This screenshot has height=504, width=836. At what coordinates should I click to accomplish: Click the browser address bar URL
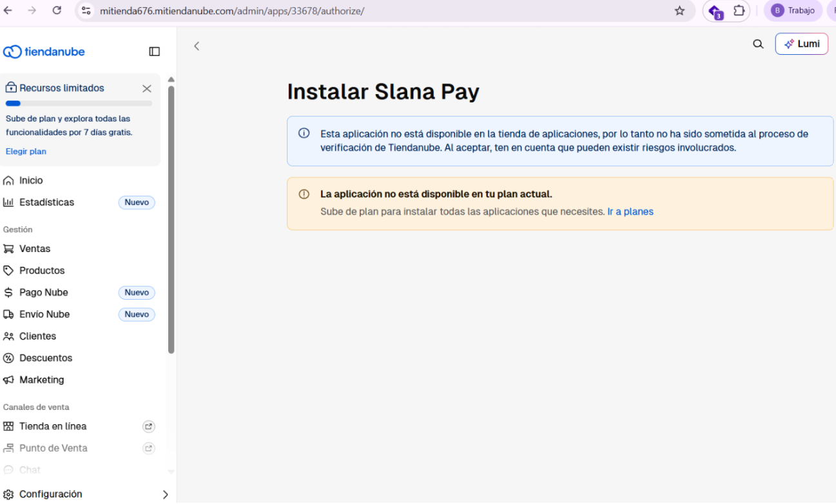232,11
